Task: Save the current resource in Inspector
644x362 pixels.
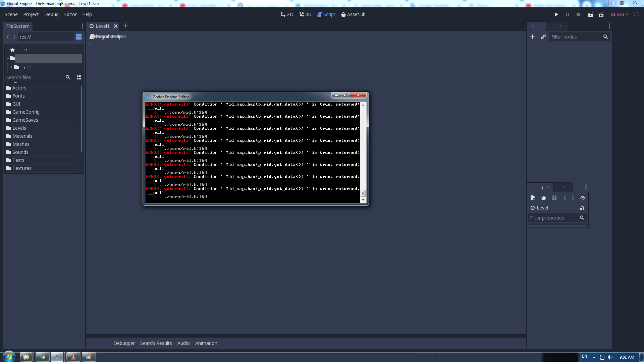Action: 554,198
